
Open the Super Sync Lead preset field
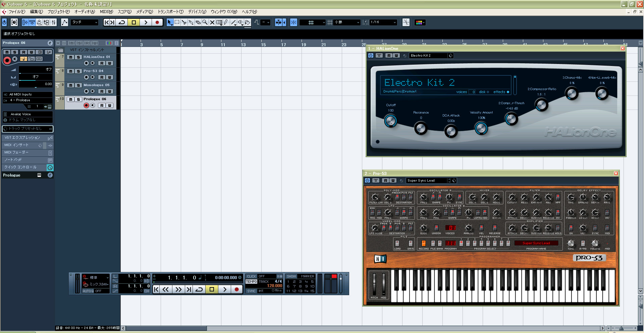click(427, 181)
